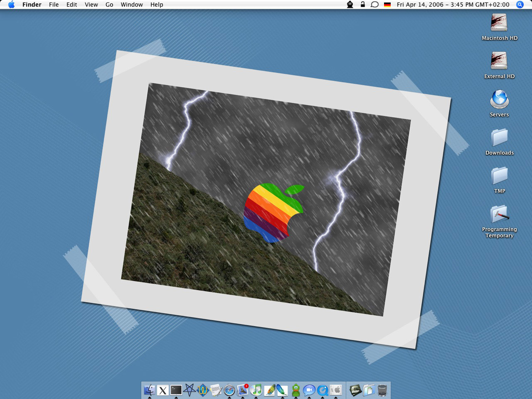This screenshot has height=399, width=532.
Task: Open the iChat speech bubble status menu
Action: click(x=374, y=5)
